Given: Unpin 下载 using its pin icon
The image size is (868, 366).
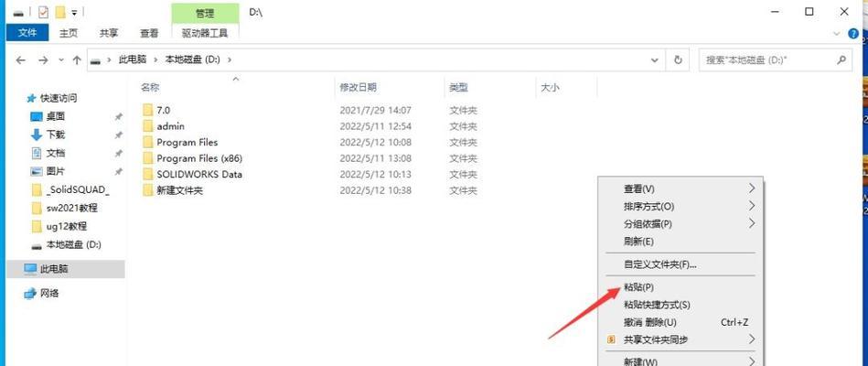Looking at the screenshot, I should [x=118, y=135].
